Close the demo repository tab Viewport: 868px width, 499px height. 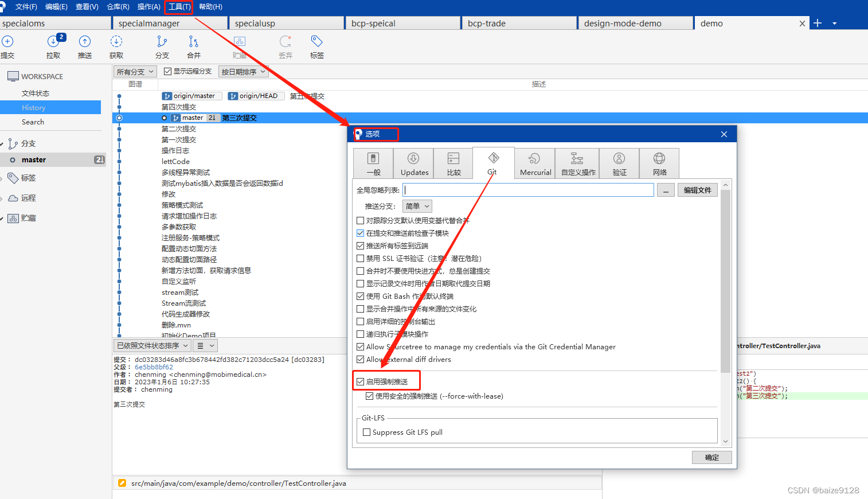(802, 24)
